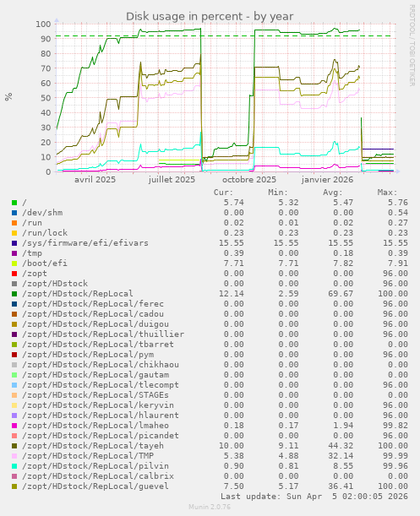The width and height of the screenshot is (420, 516).
Task: Click the /zopt/HDstock/RepLocal/keryvin legend label
Action: [x=98, y=405]
